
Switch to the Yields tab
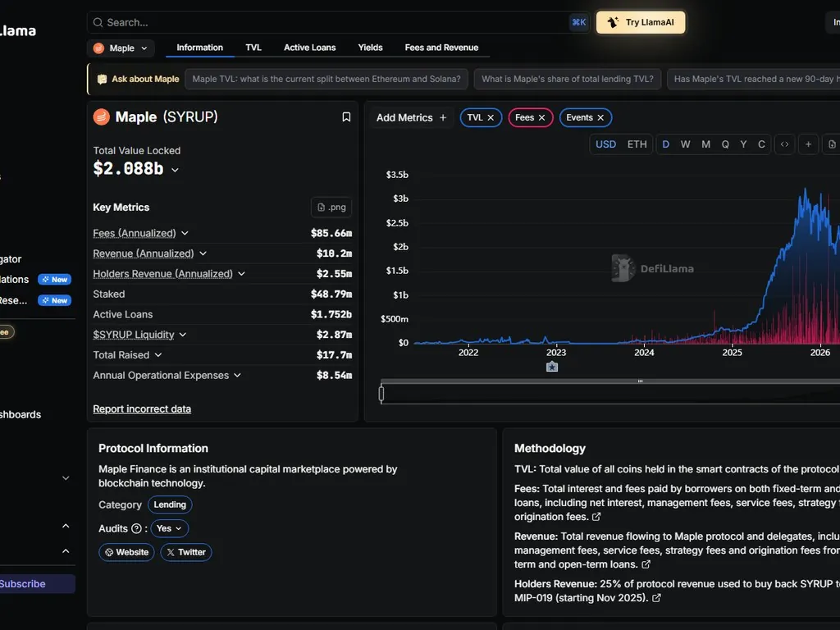point(370,48)
